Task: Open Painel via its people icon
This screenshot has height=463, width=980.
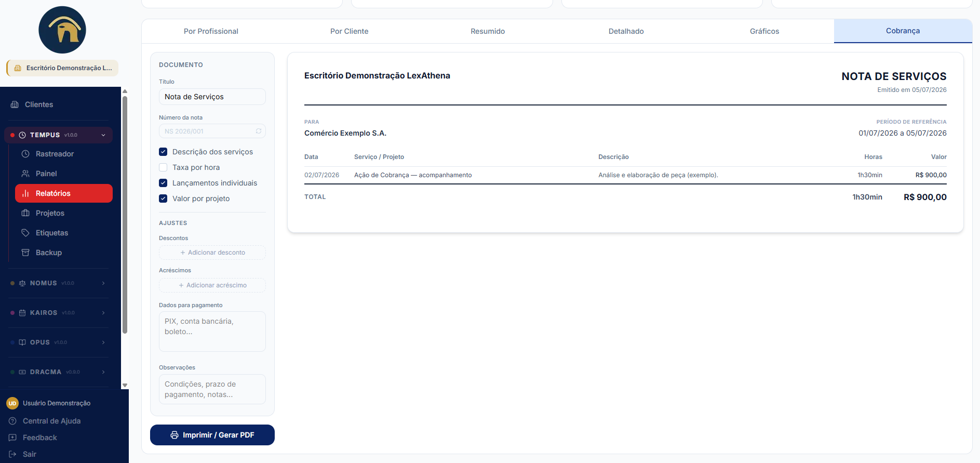Action: pos(25,174)
